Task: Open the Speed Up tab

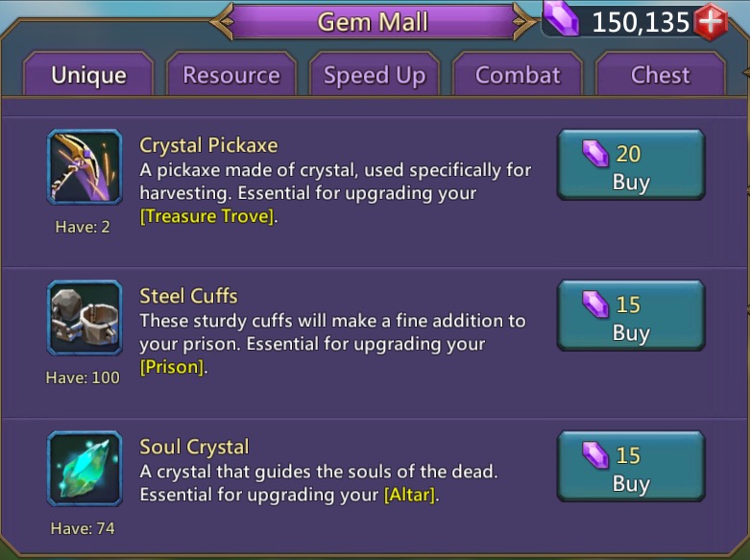Action: coord(375,74)
